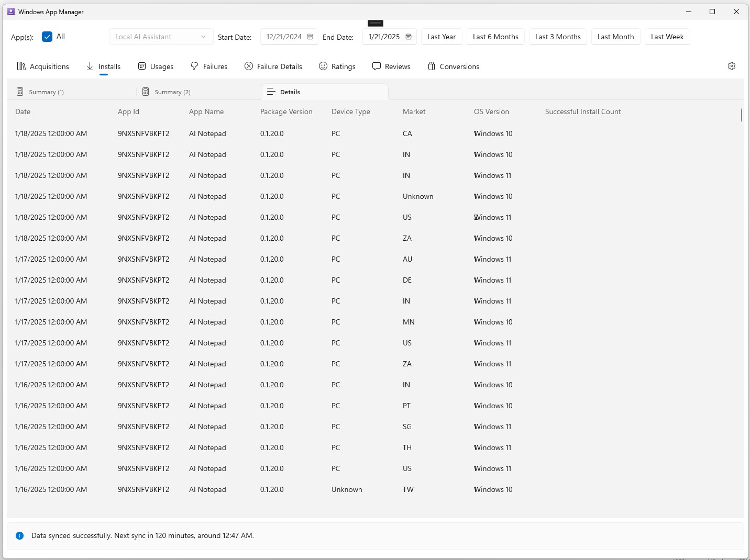
Task: Apply the Last Week date range
Action: click(x=667, y=37)
